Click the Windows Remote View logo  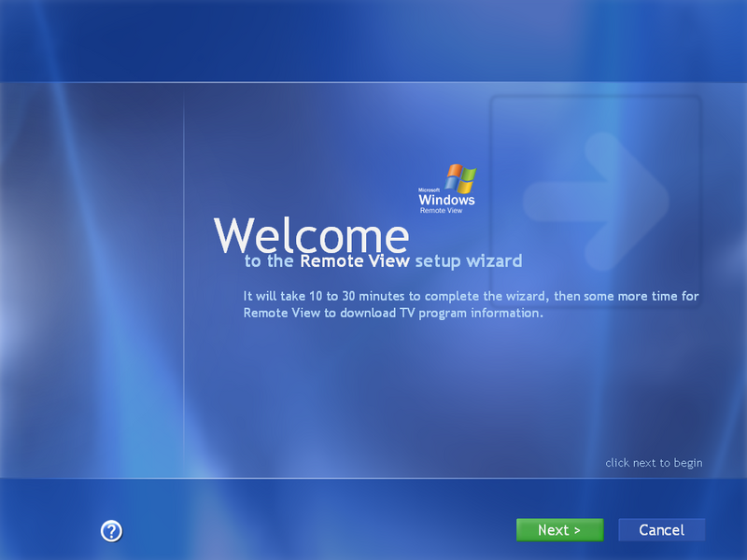447,189
